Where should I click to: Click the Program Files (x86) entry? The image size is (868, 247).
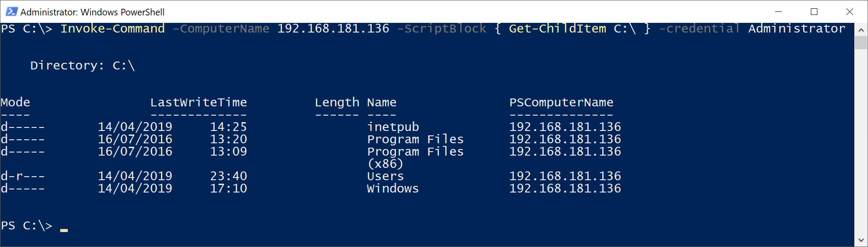point(415,158)
